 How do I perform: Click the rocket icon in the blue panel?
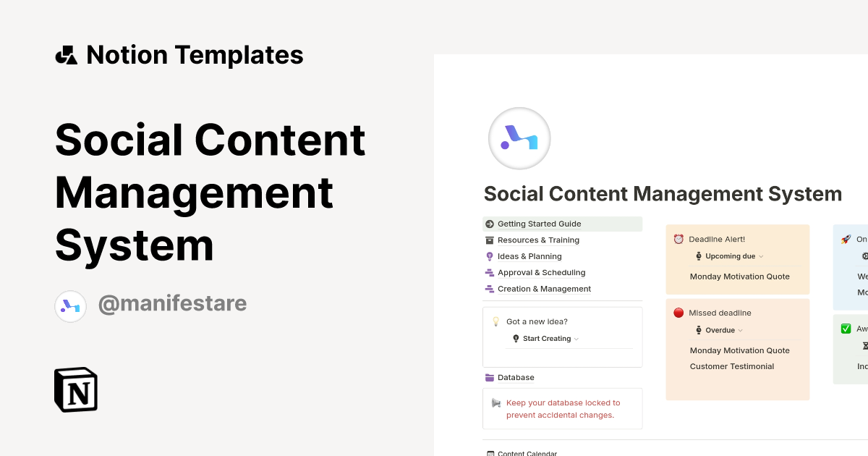click(844, 239)
